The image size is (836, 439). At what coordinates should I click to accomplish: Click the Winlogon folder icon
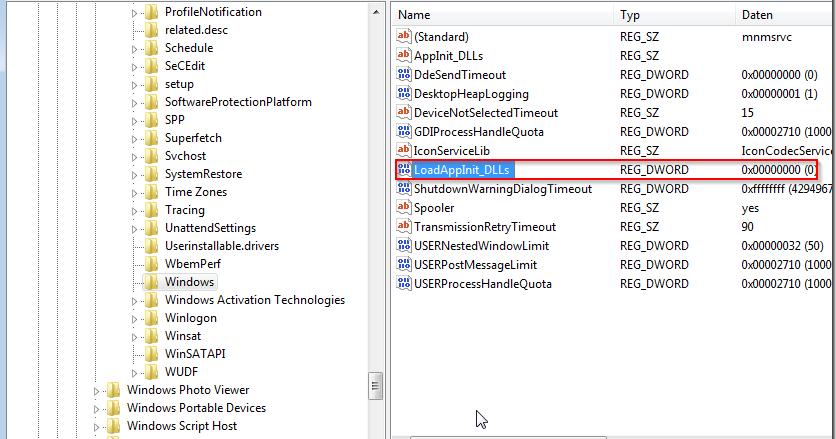click(151, 318)
